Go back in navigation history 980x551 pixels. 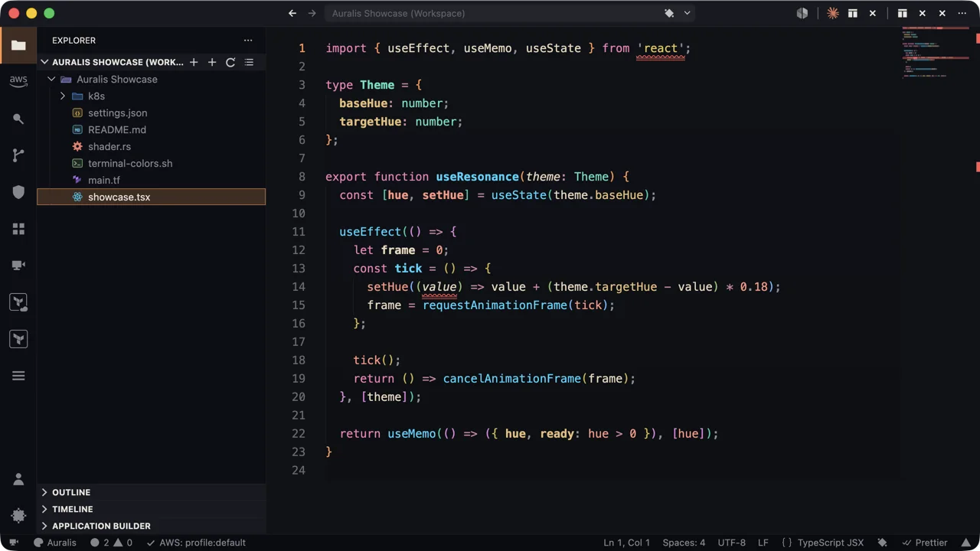click(292, 13)
